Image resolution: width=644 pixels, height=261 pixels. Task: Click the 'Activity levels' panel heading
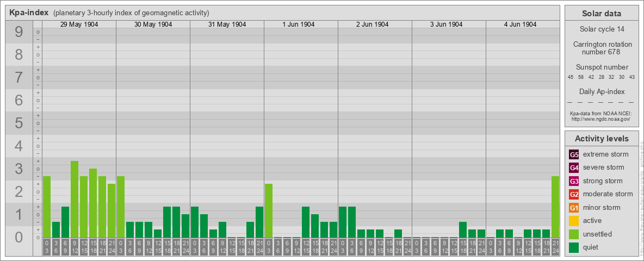[602, 139]
